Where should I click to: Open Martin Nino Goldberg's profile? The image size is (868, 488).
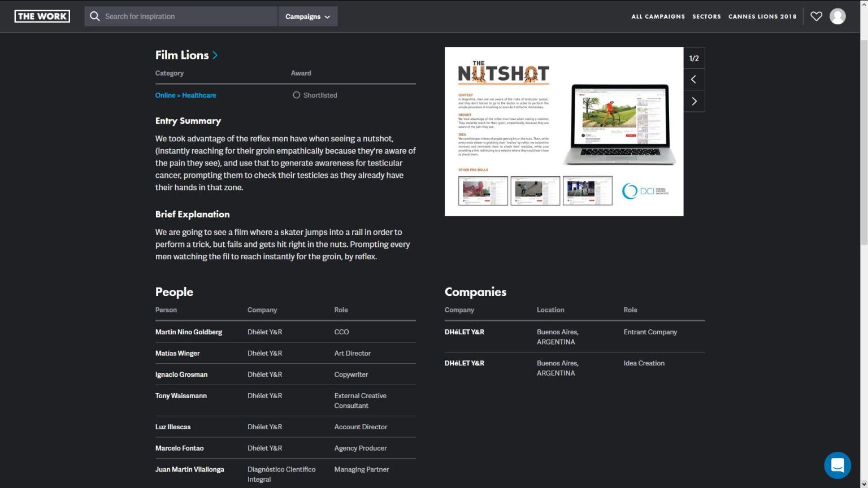[x=189, y=332]
